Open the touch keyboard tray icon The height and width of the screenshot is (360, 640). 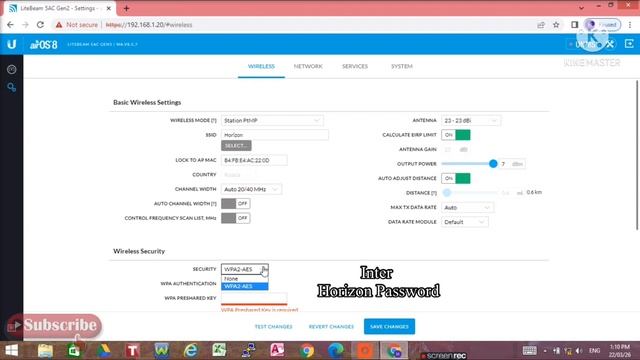coord(530,350)
